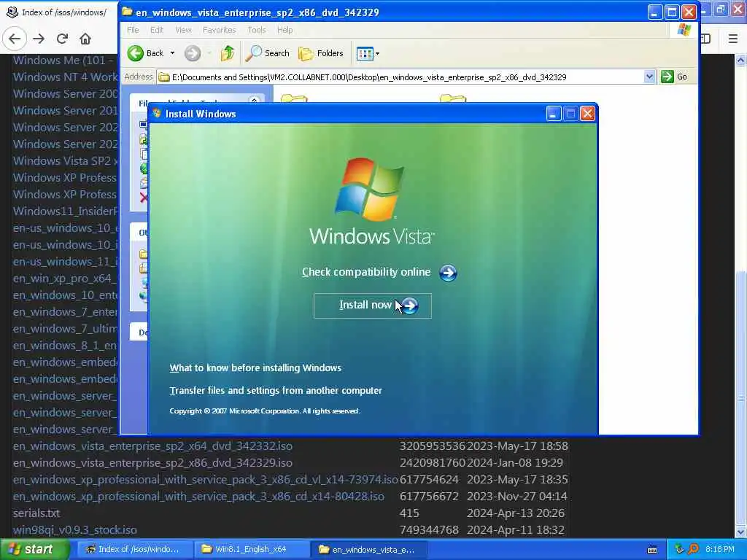Open the Help menu in Explorer
This screenshot has width=747, height=560.
point(285,30)
